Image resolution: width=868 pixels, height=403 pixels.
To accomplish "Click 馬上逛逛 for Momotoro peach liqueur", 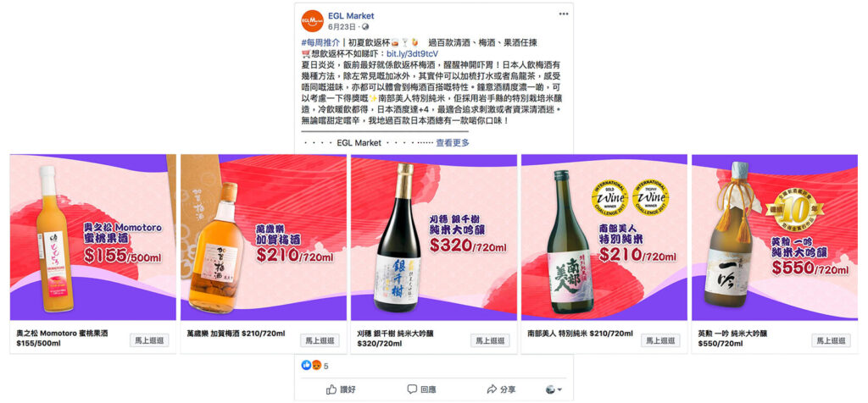I will tap(149, 340).
